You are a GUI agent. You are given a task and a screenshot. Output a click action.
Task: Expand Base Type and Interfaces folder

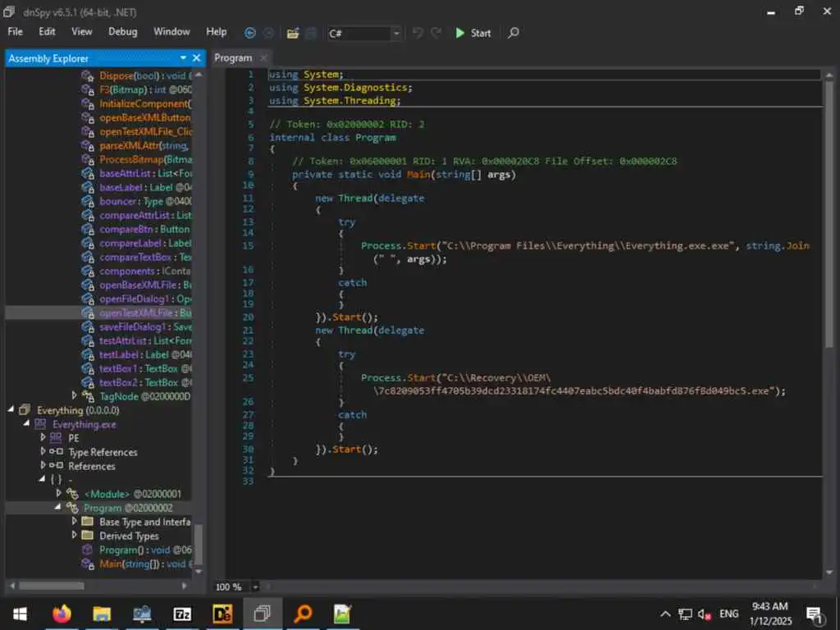pos(74,521)
